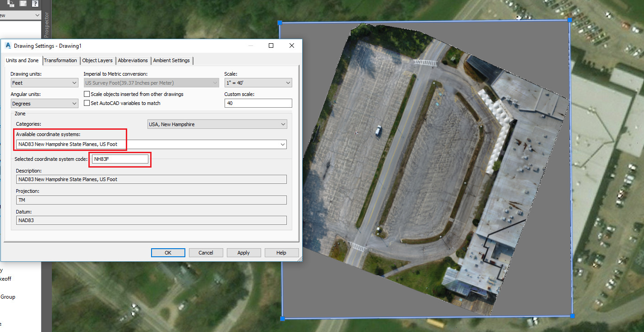
Task: Check Set AutoCAD variables to match
Action: pos(87,103)
